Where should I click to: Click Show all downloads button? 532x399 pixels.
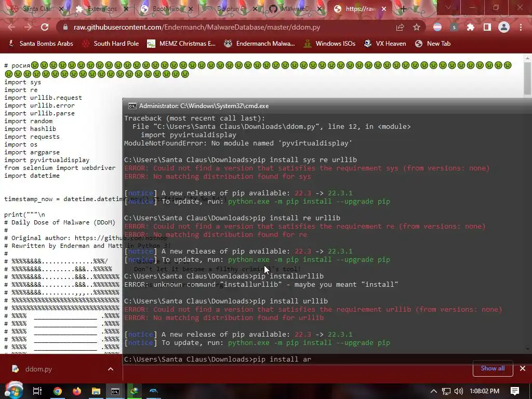click(493, 368)
